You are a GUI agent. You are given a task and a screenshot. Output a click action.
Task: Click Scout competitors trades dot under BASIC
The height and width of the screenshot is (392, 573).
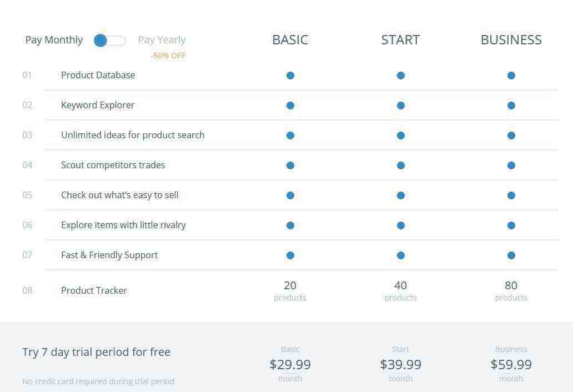tap(290, 165)
